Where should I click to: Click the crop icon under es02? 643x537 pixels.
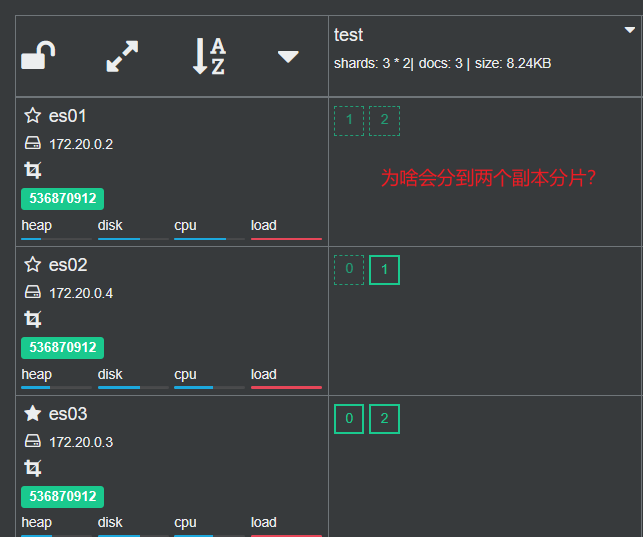coord(33,319)
